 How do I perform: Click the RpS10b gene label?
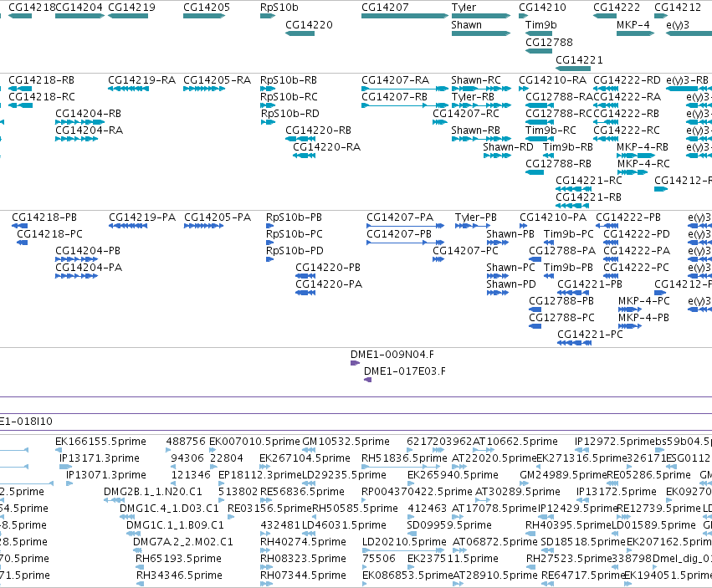[x=279, y=8]
